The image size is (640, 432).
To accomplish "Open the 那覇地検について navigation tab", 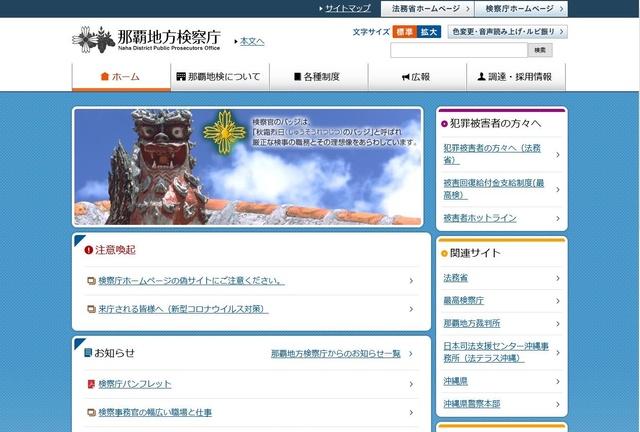I will [x=220, y=77].
